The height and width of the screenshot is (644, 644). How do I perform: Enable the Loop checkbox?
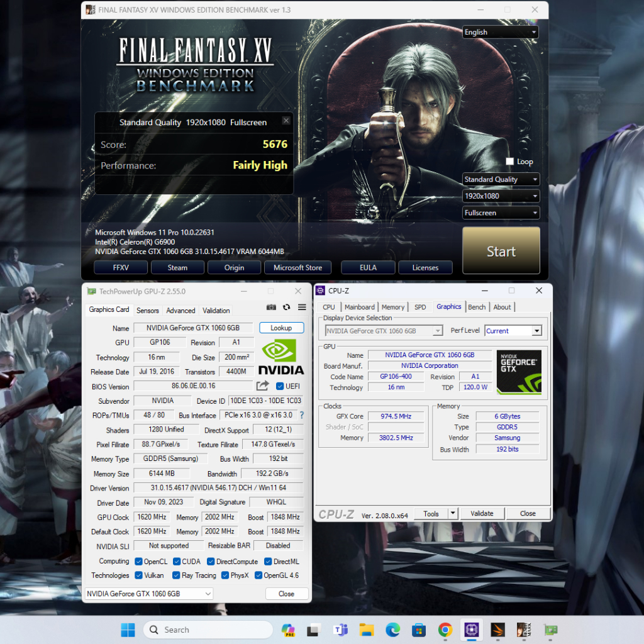[x=510, y=162]
